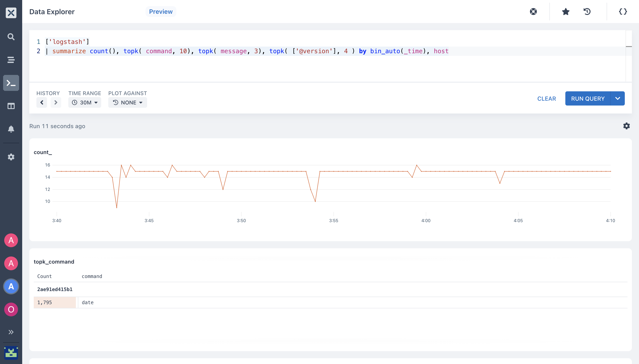Click the Preview badge
The image size is (639, 364).
161,12
